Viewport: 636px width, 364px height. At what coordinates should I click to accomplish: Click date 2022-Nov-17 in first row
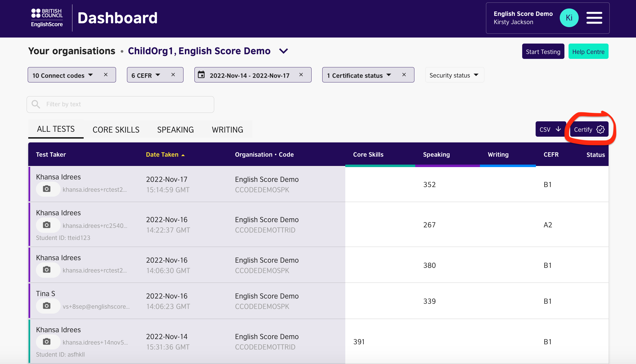point(167,179)
